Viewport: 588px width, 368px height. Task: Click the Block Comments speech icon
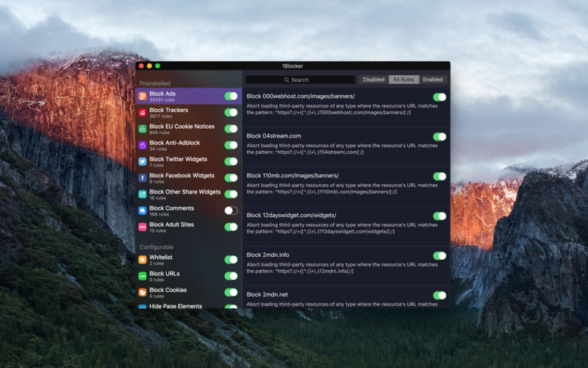coord(143,210)
